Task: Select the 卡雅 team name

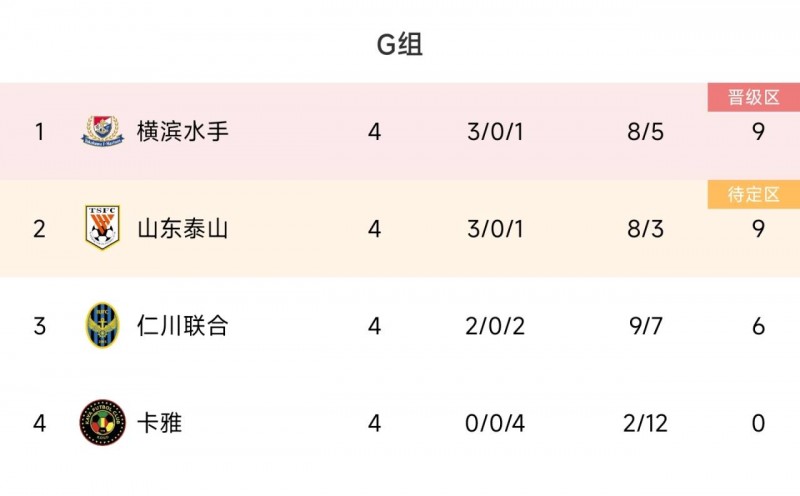Action: tap(160, 423)
